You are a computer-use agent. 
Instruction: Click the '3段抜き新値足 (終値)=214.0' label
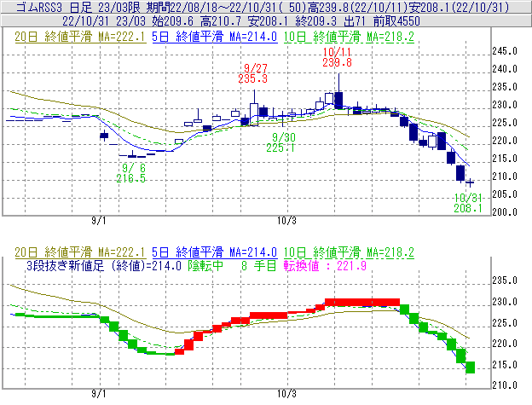coord(104,265)
